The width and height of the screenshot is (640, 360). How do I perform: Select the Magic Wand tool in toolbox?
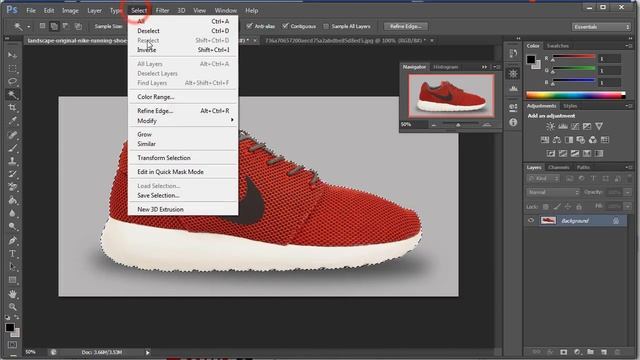click(x=12, y=95)
